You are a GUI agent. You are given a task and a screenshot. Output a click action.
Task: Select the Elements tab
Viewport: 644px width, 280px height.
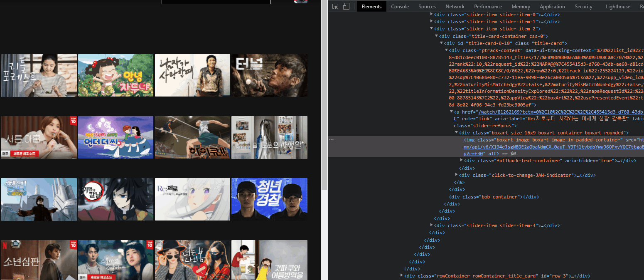coord(371,6)
